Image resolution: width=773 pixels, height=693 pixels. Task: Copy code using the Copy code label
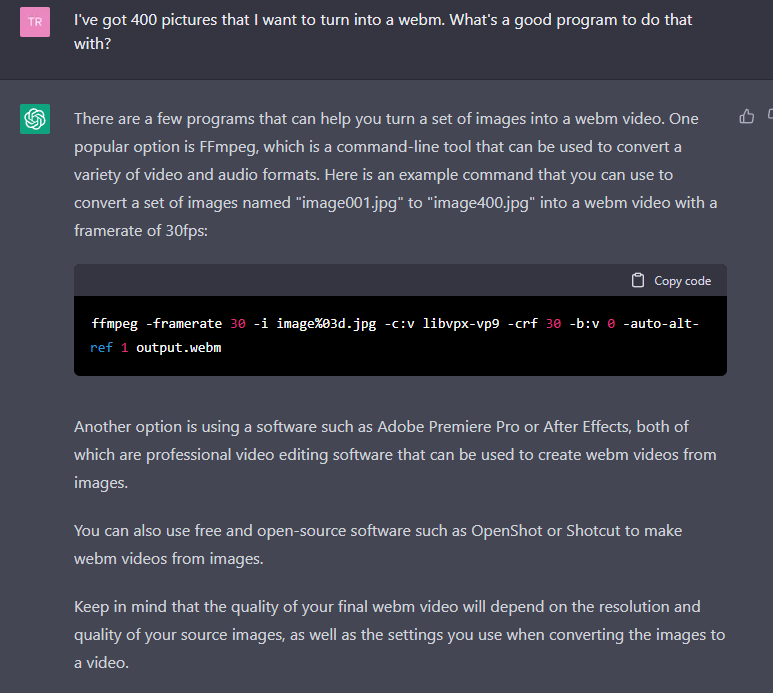point(682,281)
